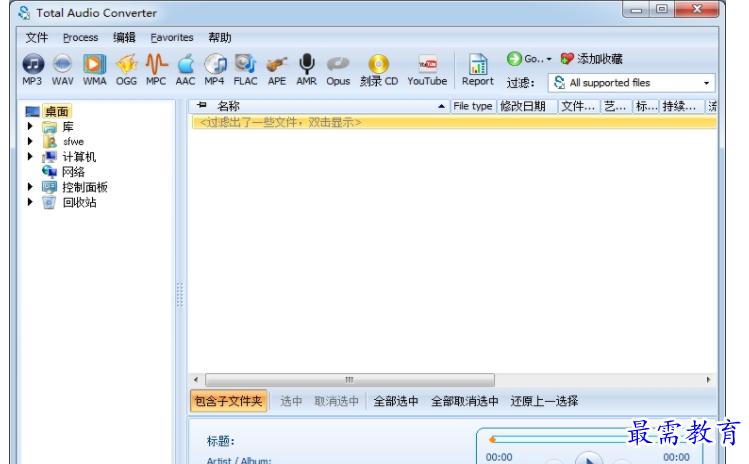
Task: Click the scrollbar right arrow
Action: [x=708, y=380]
